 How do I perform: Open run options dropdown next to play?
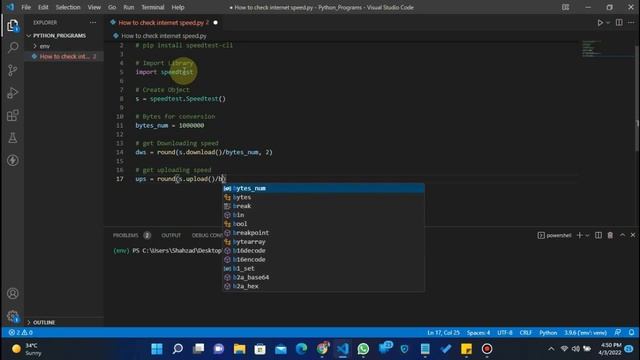[608, 23]
